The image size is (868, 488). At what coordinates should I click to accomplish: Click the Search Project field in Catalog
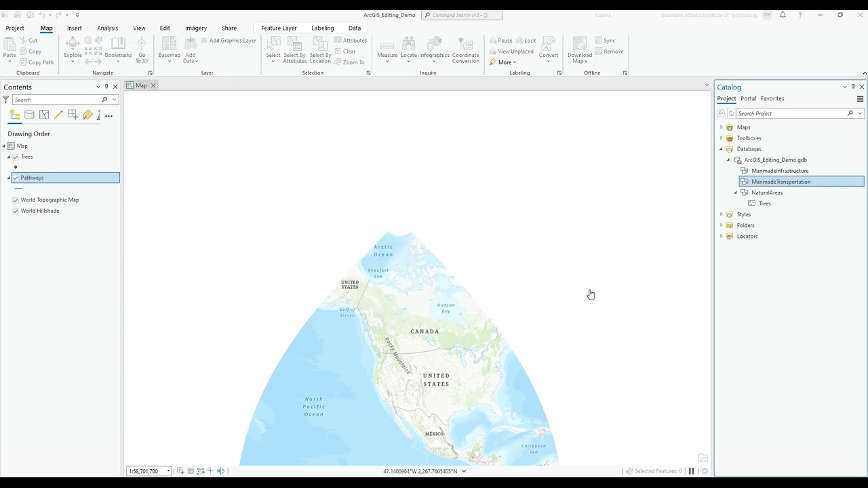coord(790,113)
